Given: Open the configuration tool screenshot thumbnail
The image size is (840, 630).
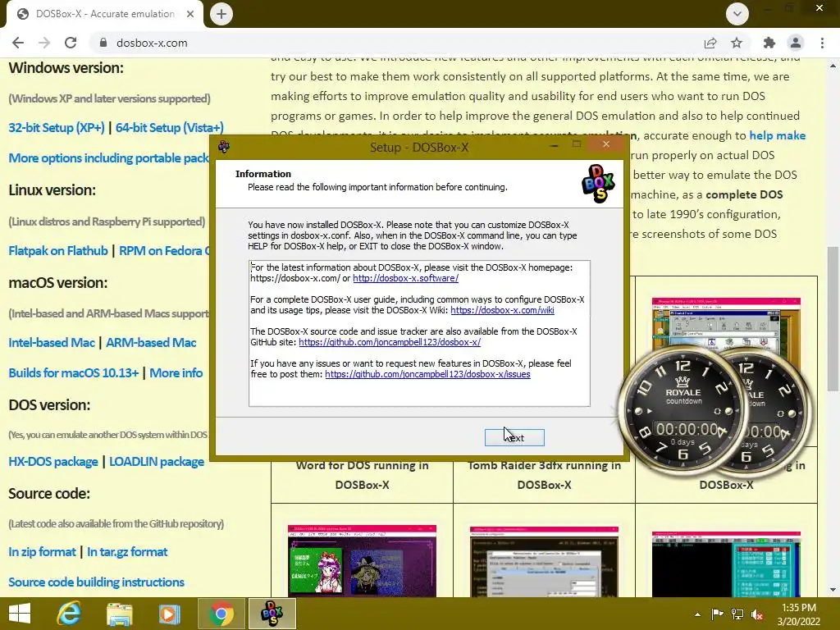Looking at the screenshot, I should click(x=545, y=561).
